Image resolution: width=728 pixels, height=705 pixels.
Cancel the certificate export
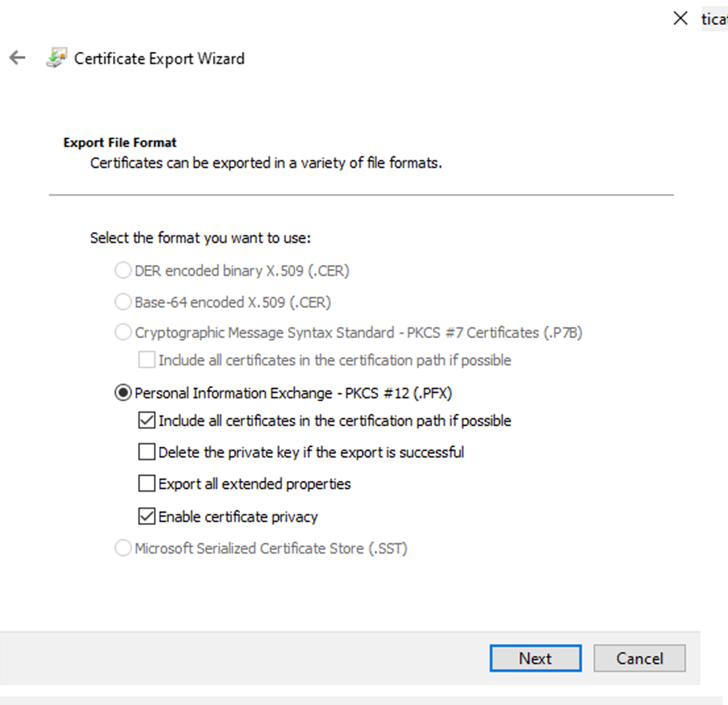(639, 659)
